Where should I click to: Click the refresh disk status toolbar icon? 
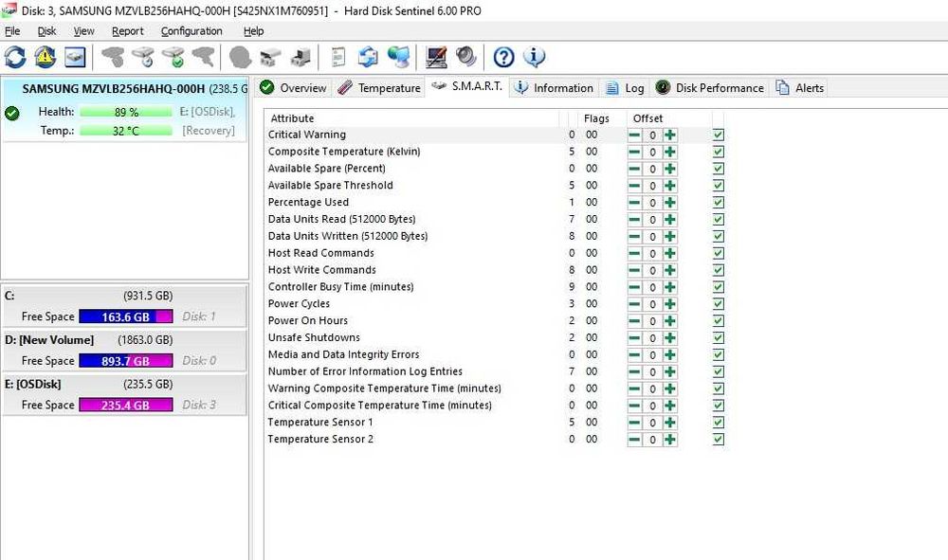(15, 58)
